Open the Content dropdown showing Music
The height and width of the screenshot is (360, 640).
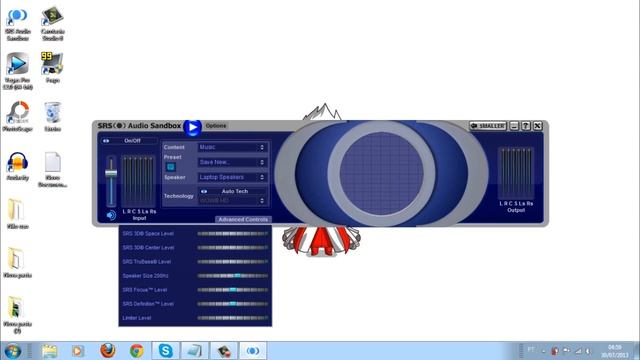click(x=233, y=147)
